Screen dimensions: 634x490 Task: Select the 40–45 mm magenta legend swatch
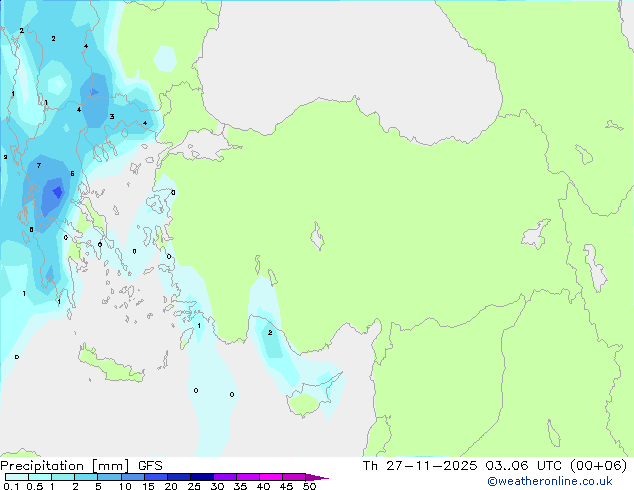271,477
